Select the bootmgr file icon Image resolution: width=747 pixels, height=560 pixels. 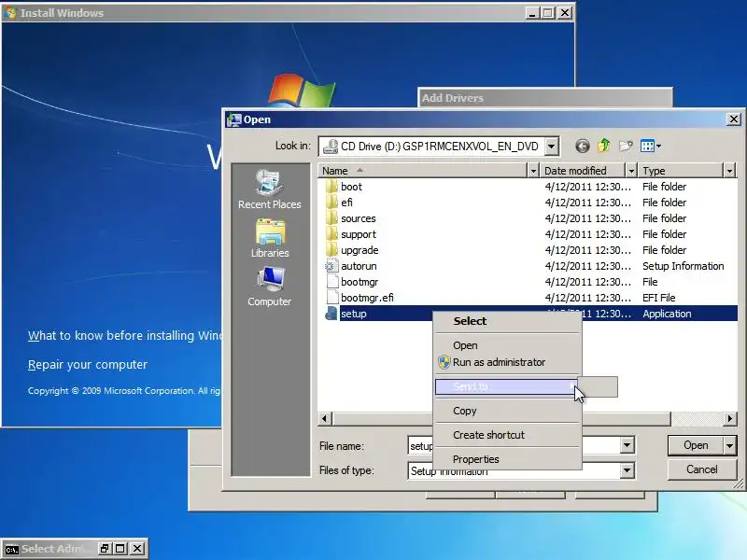coord(331,282)
